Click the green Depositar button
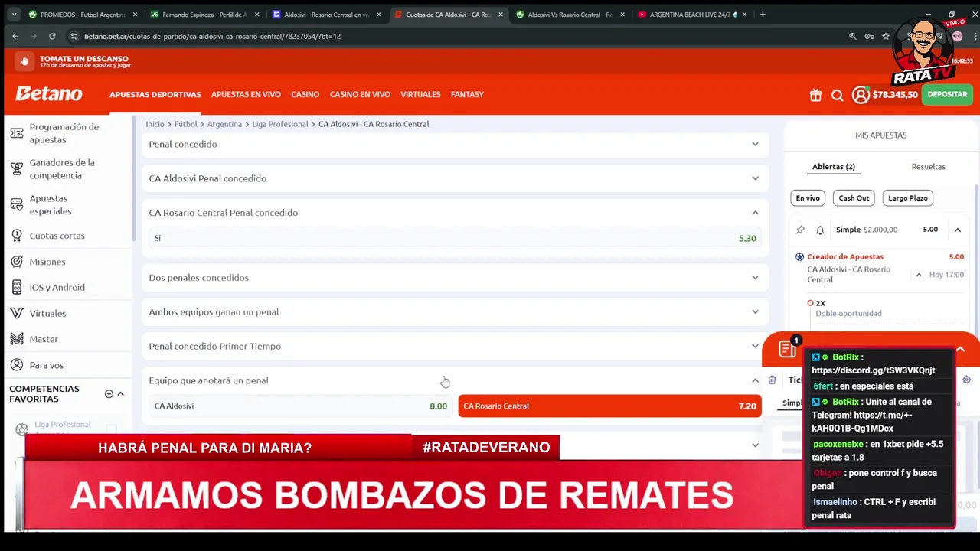Viewport: 980px width, 551px height. click(947, 95)
